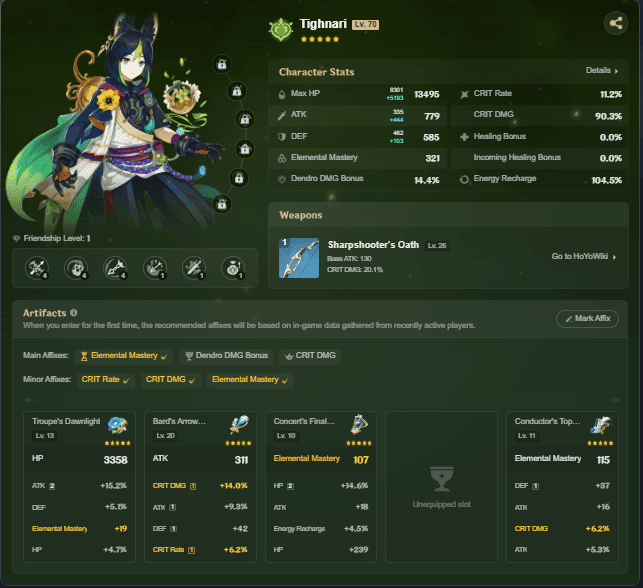
Task: Select the Troupe's Dawnlight artifact title
Action: click(66, 421)
